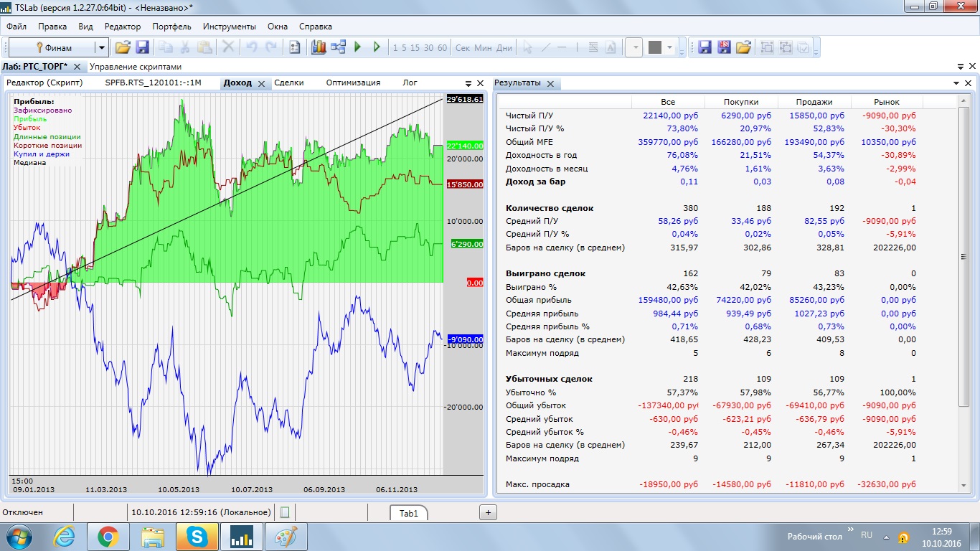Open workspace with right toolbar folder icon
Viewport: 980px width, 551px height.
[x=743, y=47]
